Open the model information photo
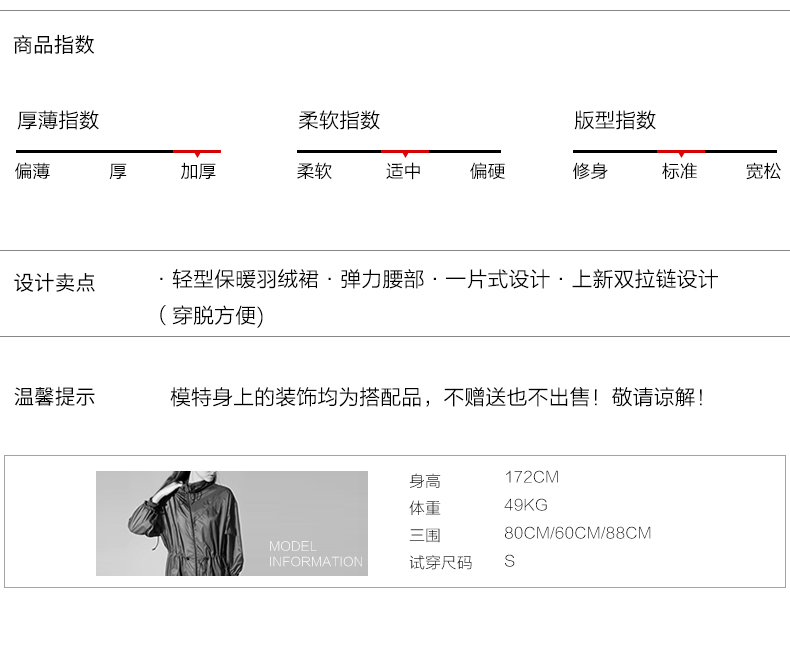The height and width of the screenshot is (652, 790). [232, 523]
